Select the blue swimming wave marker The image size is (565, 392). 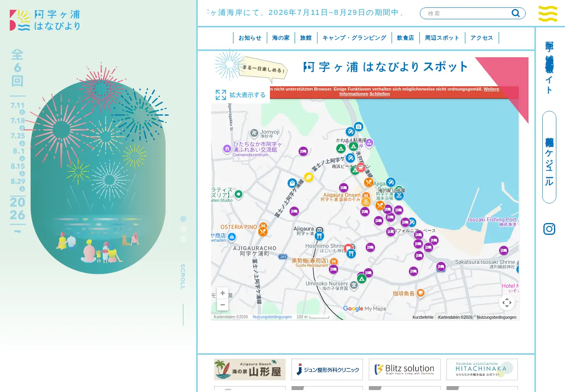click(x=399, y=195)
